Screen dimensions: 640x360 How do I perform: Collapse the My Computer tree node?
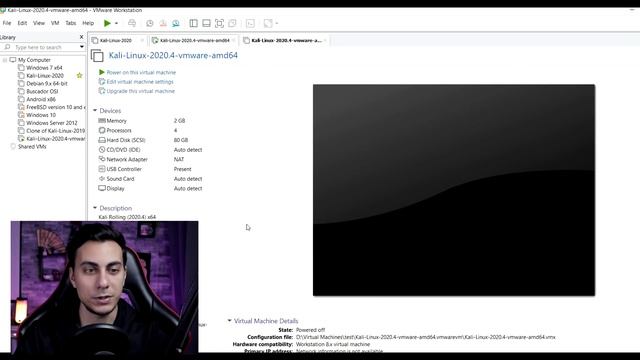[5, 60]
